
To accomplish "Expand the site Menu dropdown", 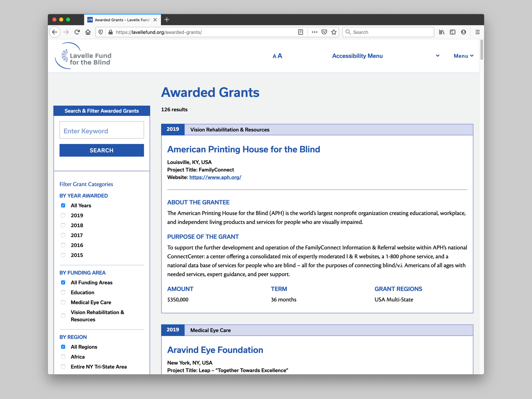I will [x=464, y=56].
